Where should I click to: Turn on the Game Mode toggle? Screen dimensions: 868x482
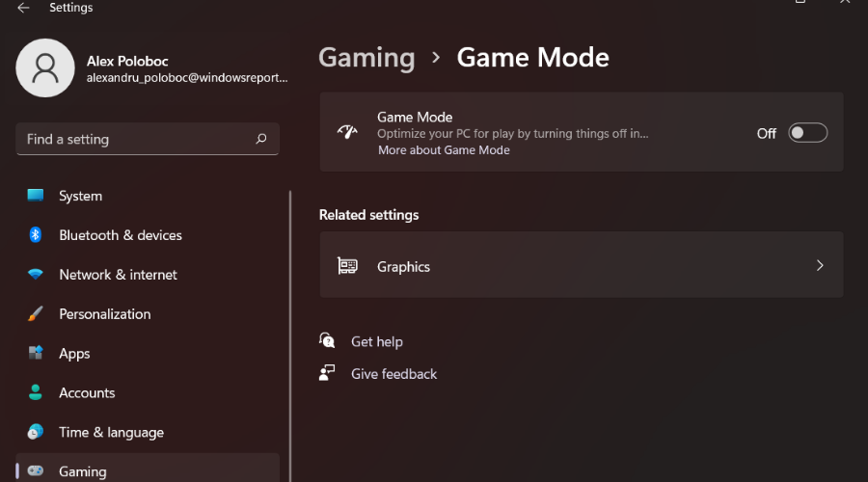tap(807, 133)
